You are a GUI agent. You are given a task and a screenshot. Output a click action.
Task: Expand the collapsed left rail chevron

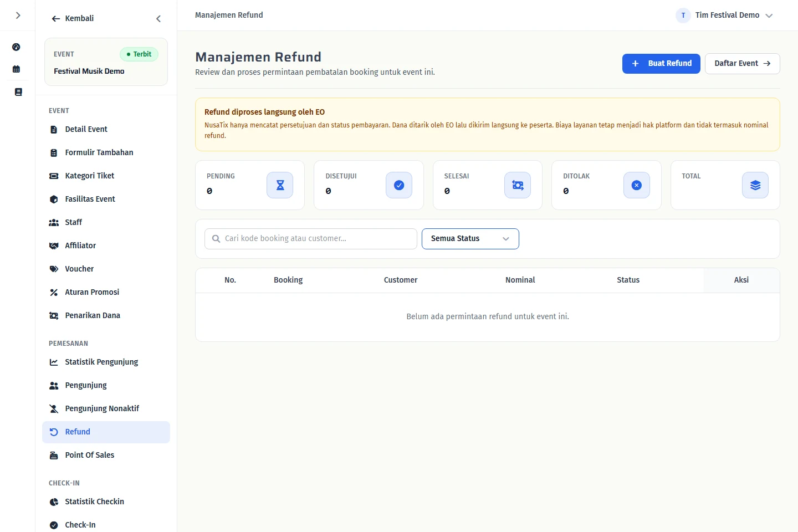(x=18, y=16)
